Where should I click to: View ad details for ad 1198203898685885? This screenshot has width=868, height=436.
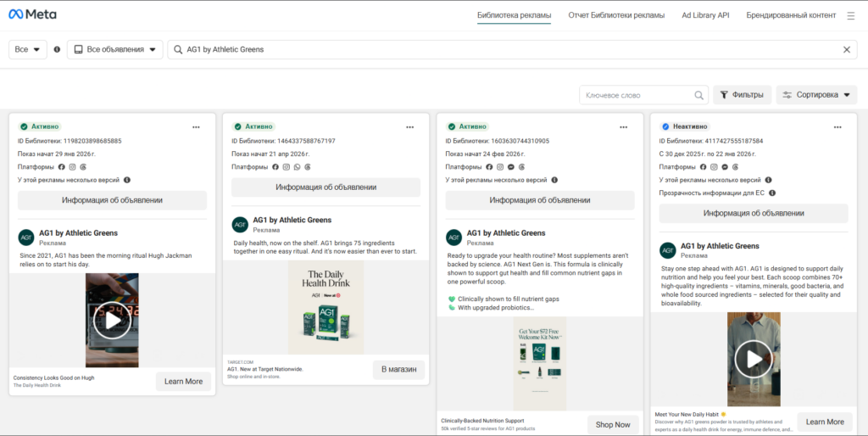(113, 200)
